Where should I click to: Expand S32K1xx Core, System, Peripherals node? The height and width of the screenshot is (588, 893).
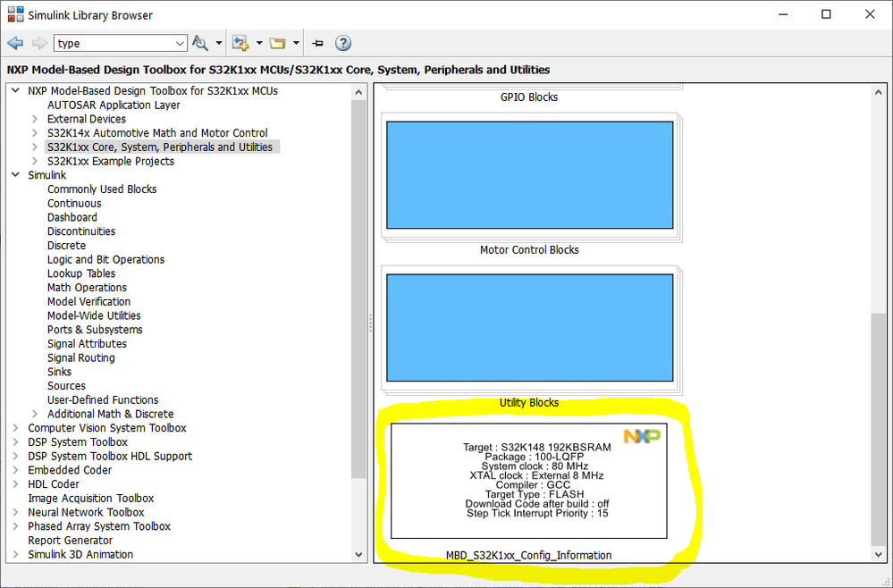[35, 147]
